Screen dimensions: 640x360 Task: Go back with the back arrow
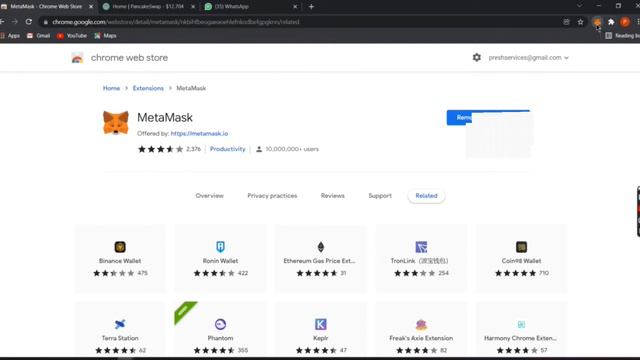click(x=2, y=22)
